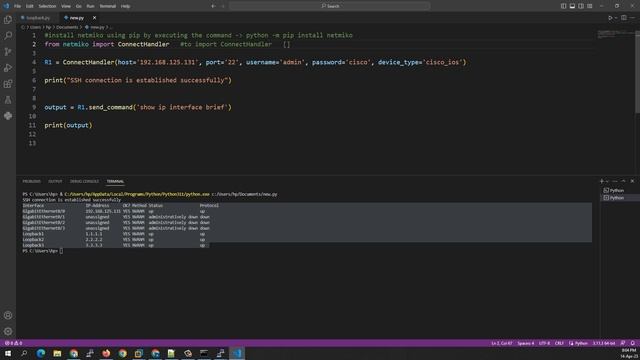Close the new.py tab
Screen dimensions: 640x360
pyautogui.click(x=94, y=18)
